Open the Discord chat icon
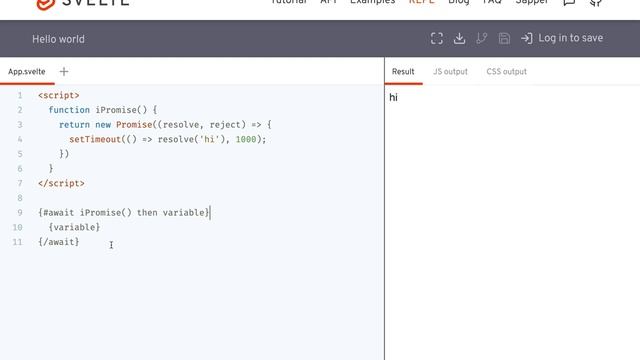640x360 pixels. pyautogui.click(x=569, y=2)
